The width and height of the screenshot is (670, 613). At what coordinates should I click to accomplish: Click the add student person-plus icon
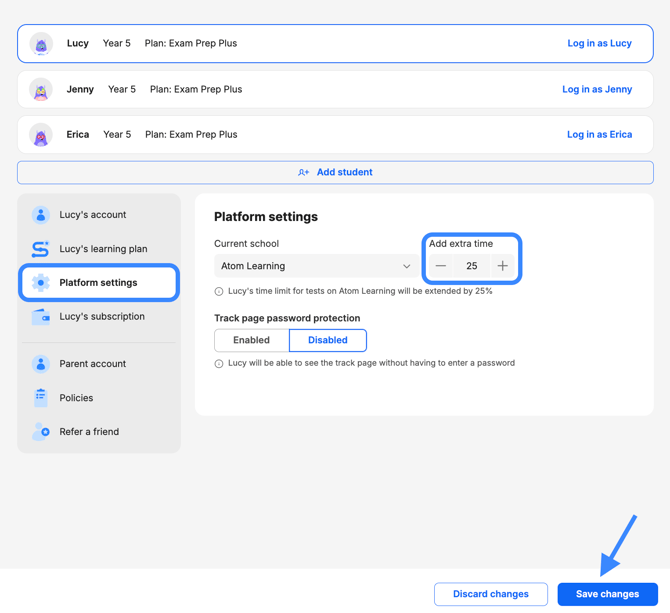click(x=303, y=172)
